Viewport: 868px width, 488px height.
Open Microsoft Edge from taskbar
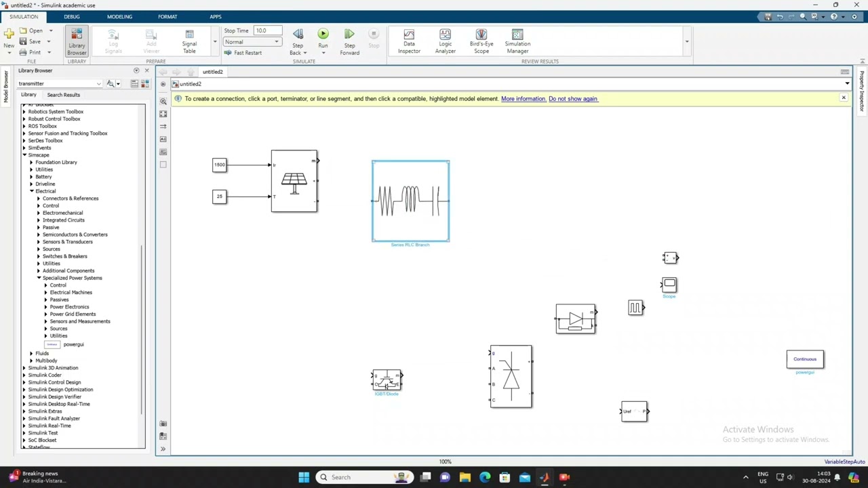point(485,477)
